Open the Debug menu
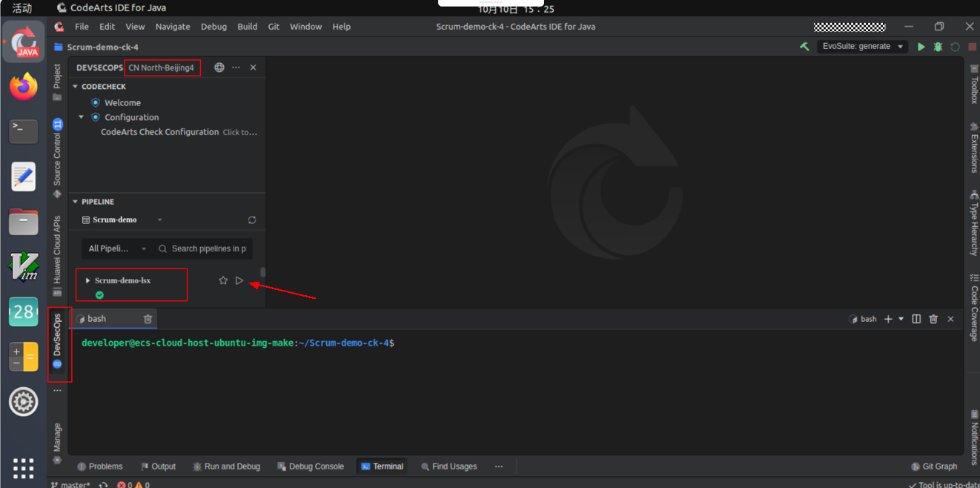This screenshot has width=980, height=488. click(213, 27)
